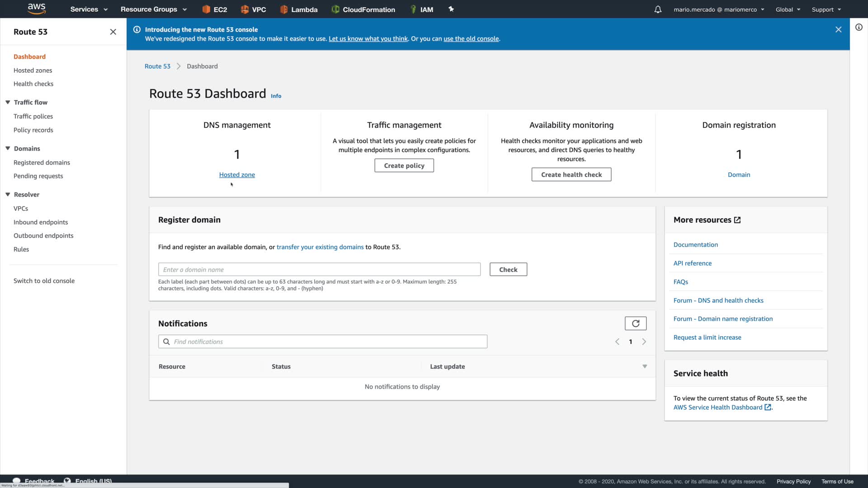Click the CloudFormation shortcut icon
Image resolution: width=868 pixels, height=488 pixels.
tap(335, 9)
